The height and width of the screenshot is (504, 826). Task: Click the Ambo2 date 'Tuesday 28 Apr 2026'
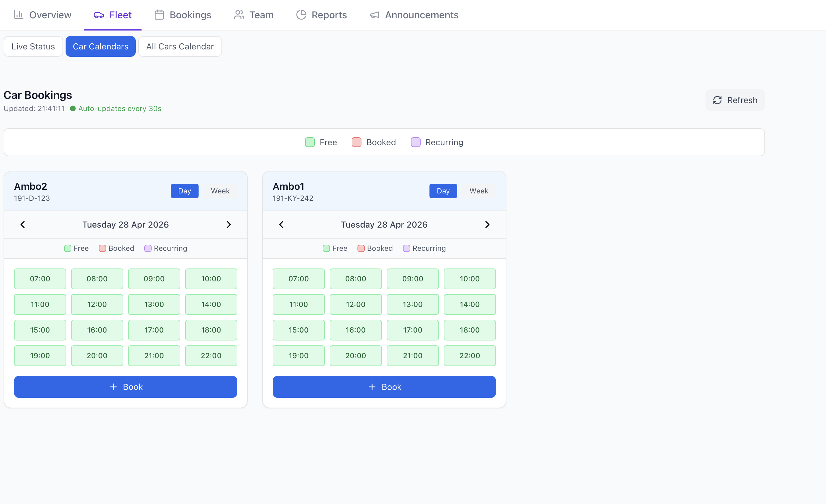(126, 225)
